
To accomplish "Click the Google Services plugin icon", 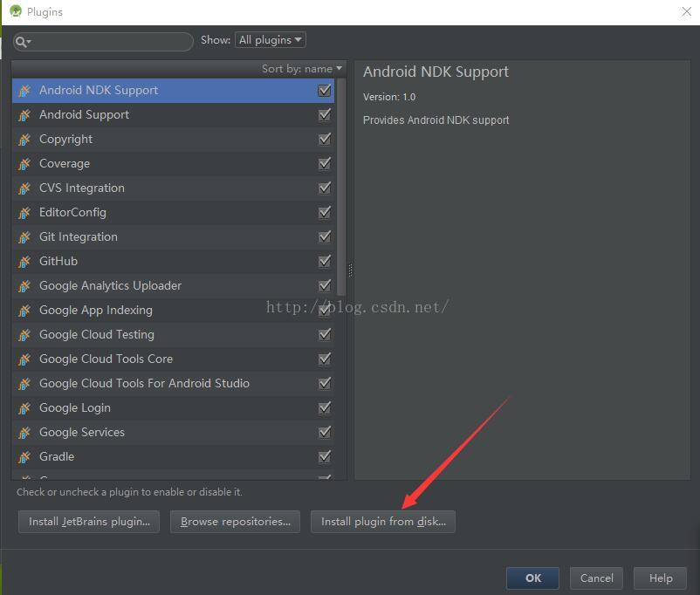I will pyautogui.click(x=24, y=433).
